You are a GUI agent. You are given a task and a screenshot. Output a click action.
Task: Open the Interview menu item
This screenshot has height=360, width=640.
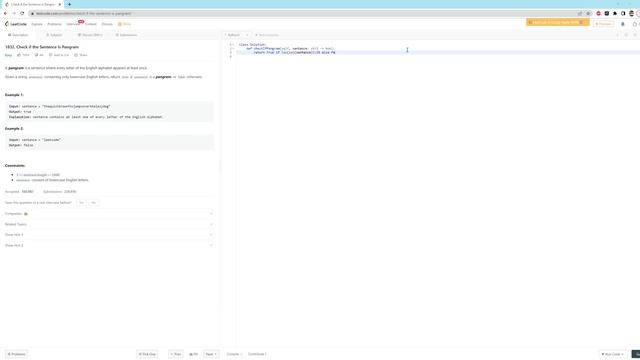coord(73,24)
